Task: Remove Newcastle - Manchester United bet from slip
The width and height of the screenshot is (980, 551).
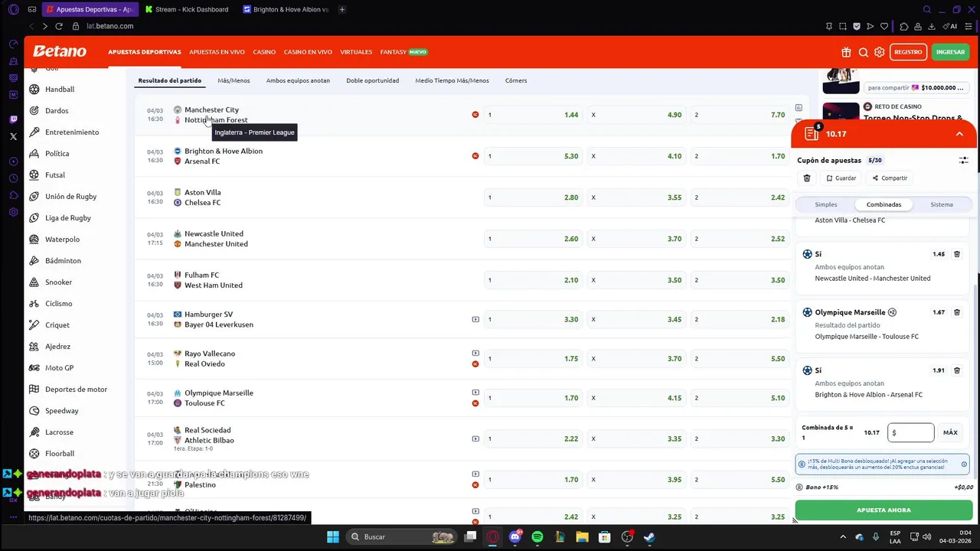Action: pos(957,254)
